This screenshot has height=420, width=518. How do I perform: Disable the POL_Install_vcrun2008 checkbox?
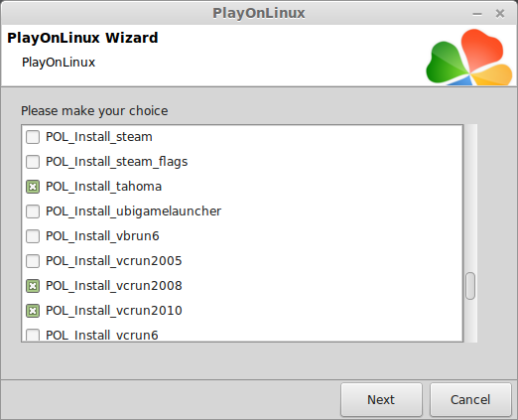tap(33, 286)
